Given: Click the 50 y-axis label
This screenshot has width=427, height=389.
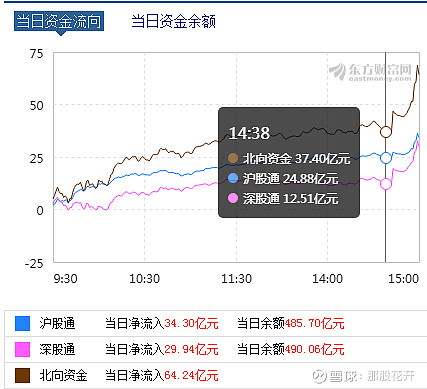Looking at the screenshot, I should tap(36, 106).
